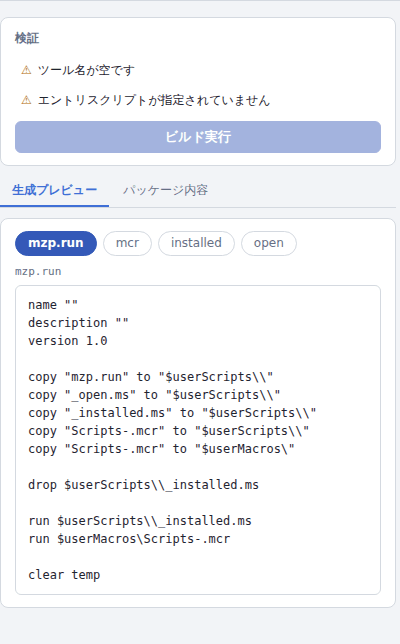
Task: Switch to the 生成プレビュー tab
Action: [54, 190]
